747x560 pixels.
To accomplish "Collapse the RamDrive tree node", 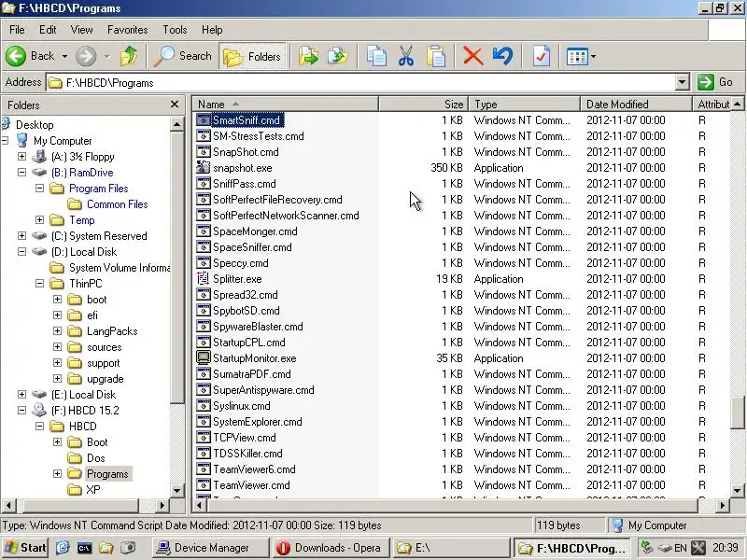I will (x=21, y=173).
